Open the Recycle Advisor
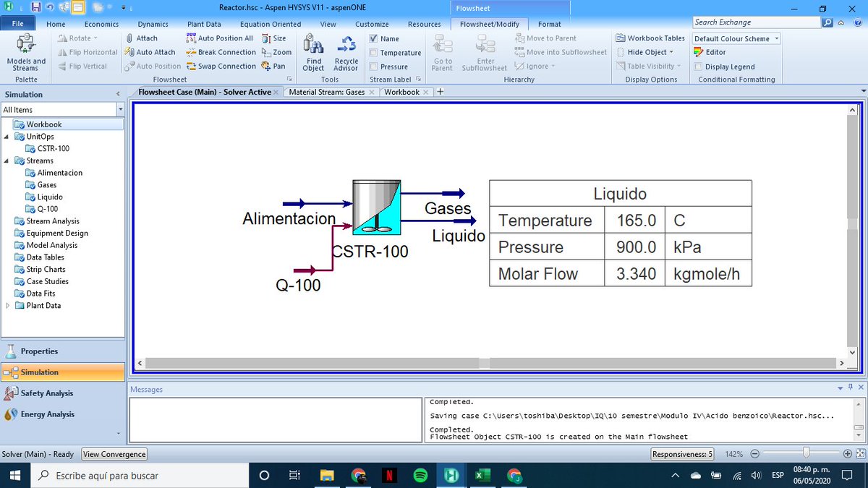This screenshot has width=868, height=488. (x=346, y=53)
